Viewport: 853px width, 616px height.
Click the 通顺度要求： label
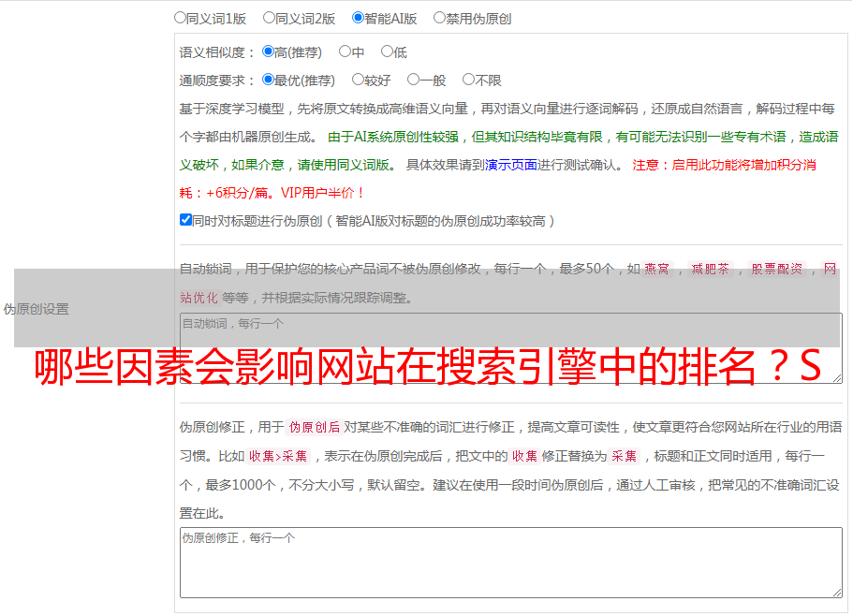point(217,81)
